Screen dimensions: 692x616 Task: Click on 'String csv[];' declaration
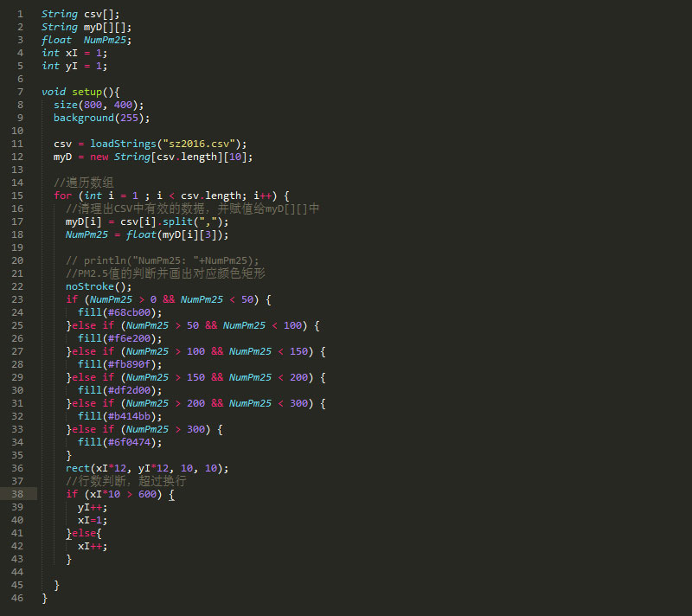pos(80,14)
